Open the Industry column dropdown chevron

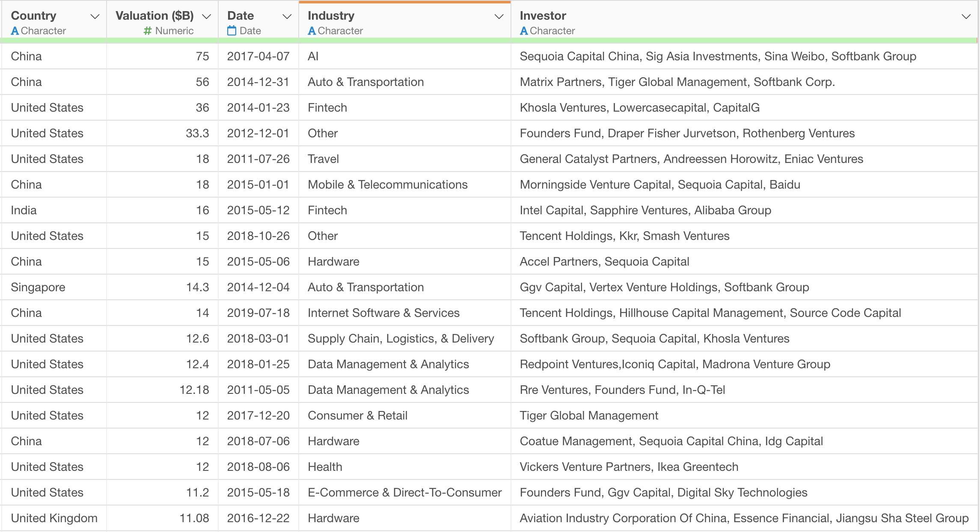499,17
